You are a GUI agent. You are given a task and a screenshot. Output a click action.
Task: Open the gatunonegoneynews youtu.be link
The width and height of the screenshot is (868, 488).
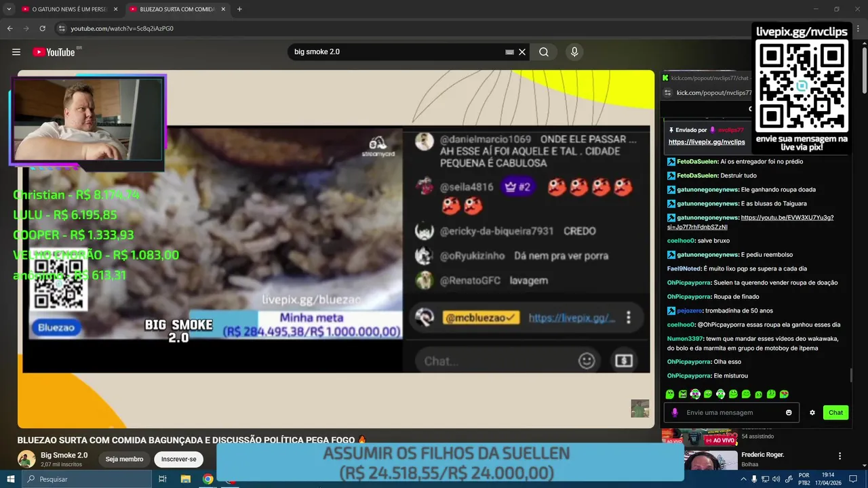[750, 222]
